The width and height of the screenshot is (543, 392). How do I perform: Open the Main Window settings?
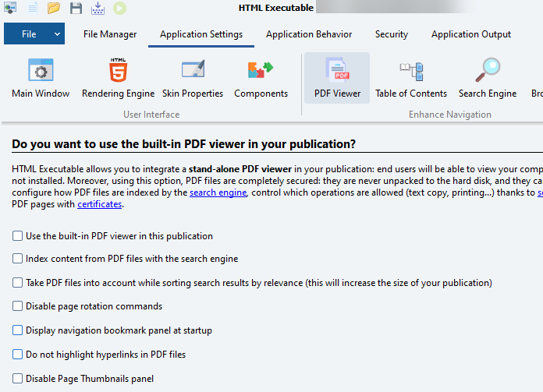(41, 79)
